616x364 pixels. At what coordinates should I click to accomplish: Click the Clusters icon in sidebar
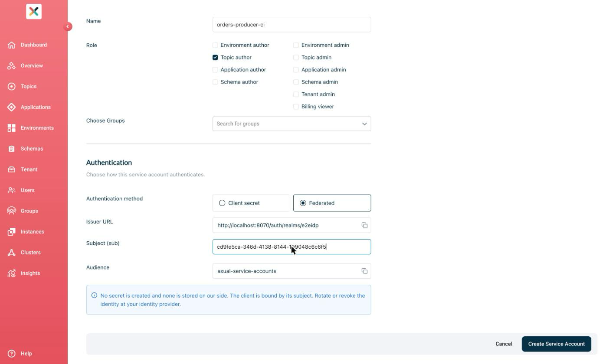(x=12, y=253)
